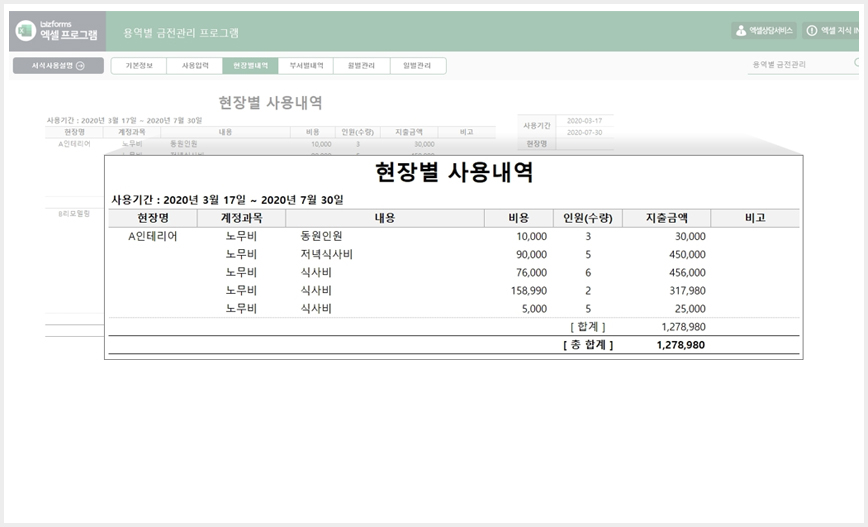
Task: Select the 2020-03-17 start date cell
Action: click(x=585, y=121)
